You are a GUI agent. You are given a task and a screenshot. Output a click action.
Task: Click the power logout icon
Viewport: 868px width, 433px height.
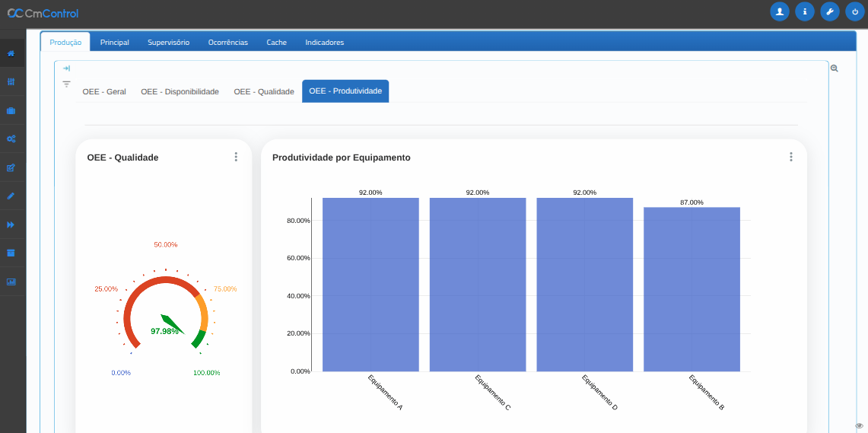(855, 12)
